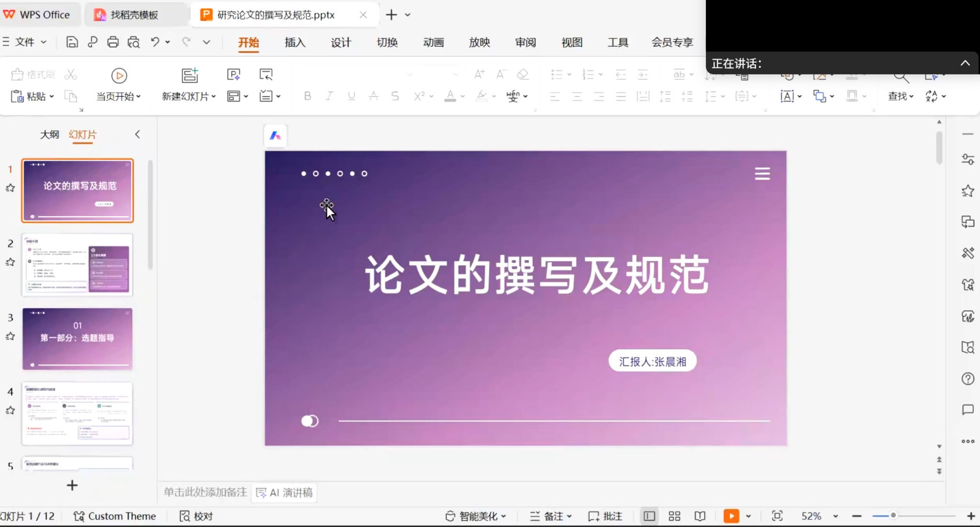Switch to 大纲 panel tab

coord(49,135)
